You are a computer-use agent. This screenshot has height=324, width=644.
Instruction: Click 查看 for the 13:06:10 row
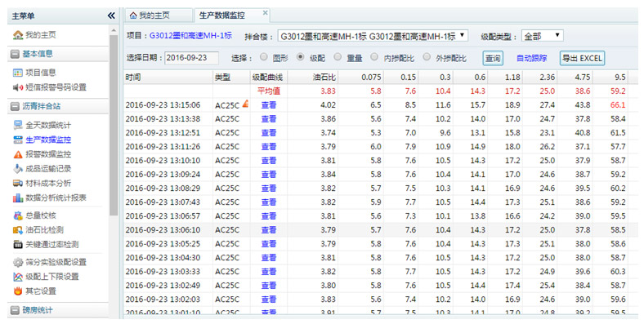(269, 229)
